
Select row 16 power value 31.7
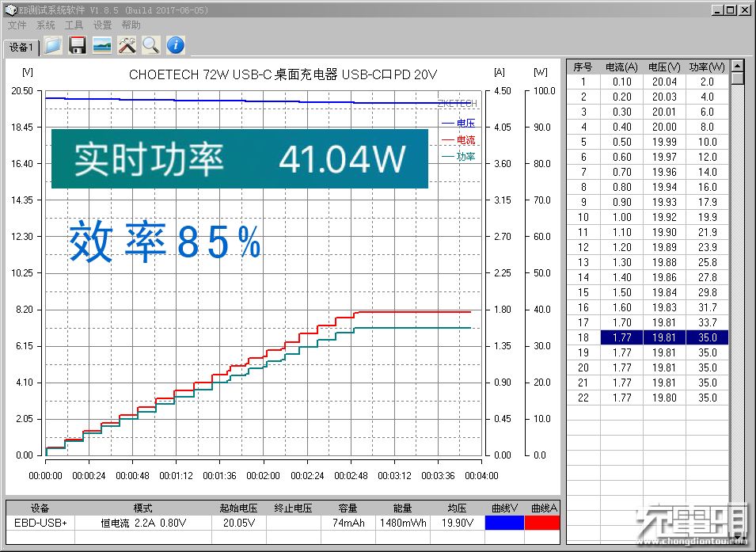pyautogui.click(x=707, y=307)
